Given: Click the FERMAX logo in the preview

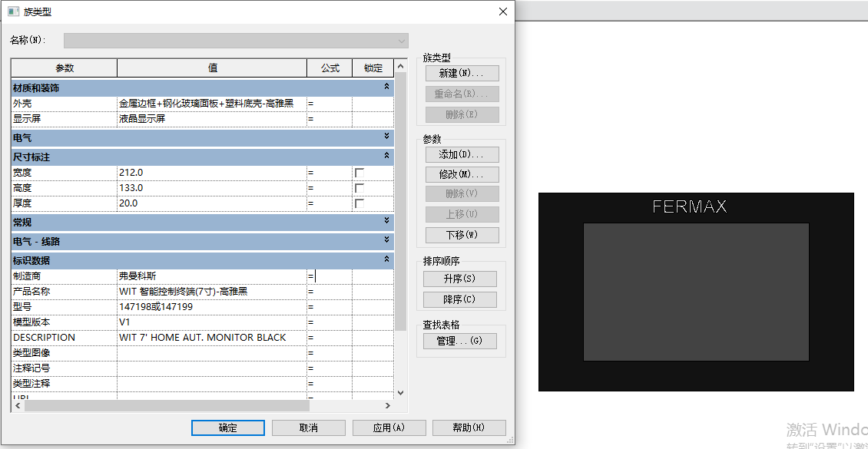Looking at the screenshot, I should (x=689, y=206).
